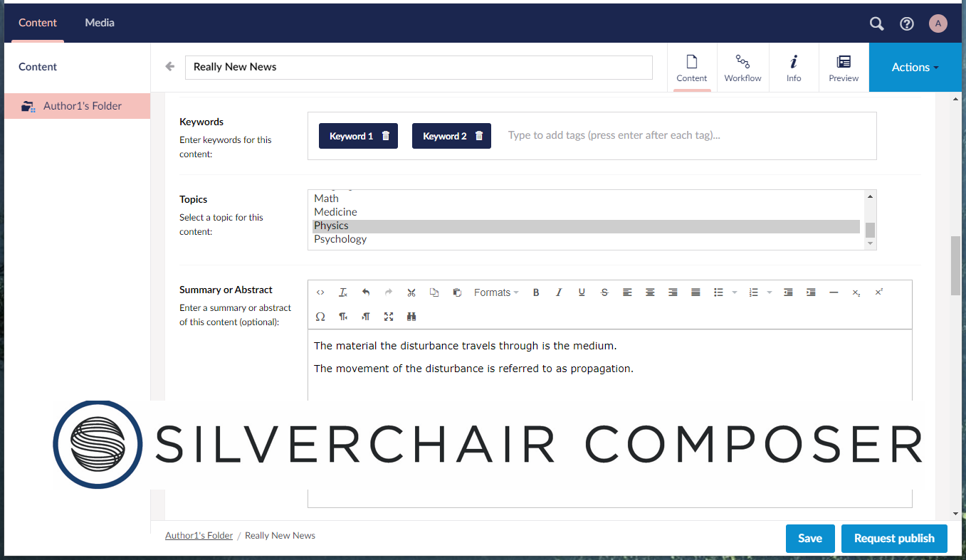Viewport: 966px width, 560px height.
Task: Align text right in the summary editor
Action: coord(673,292)
